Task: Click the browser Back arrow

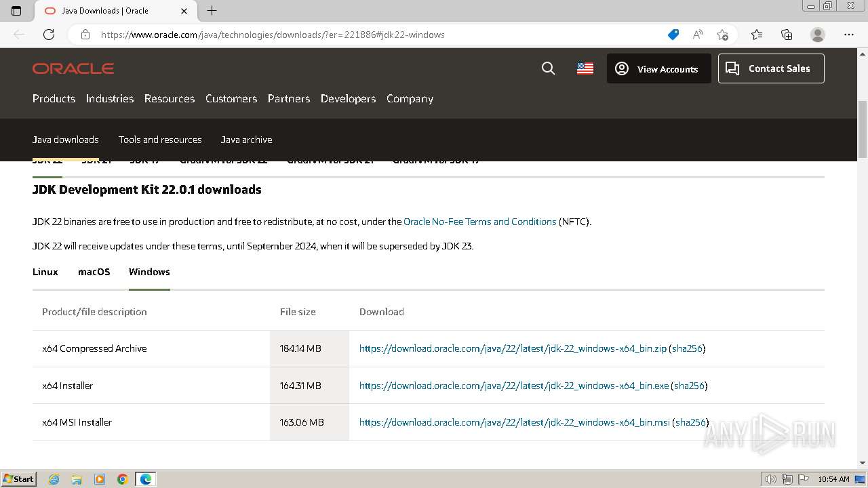Action: click(19, 35)
